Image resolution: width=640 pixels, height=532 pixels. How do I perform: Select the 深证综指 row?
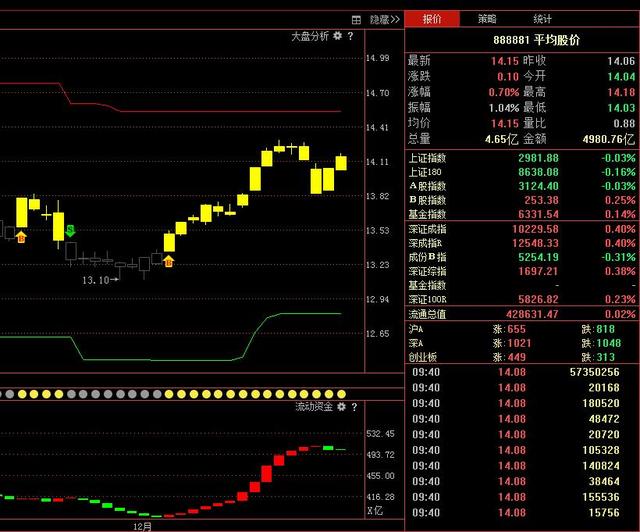[522, 271]
